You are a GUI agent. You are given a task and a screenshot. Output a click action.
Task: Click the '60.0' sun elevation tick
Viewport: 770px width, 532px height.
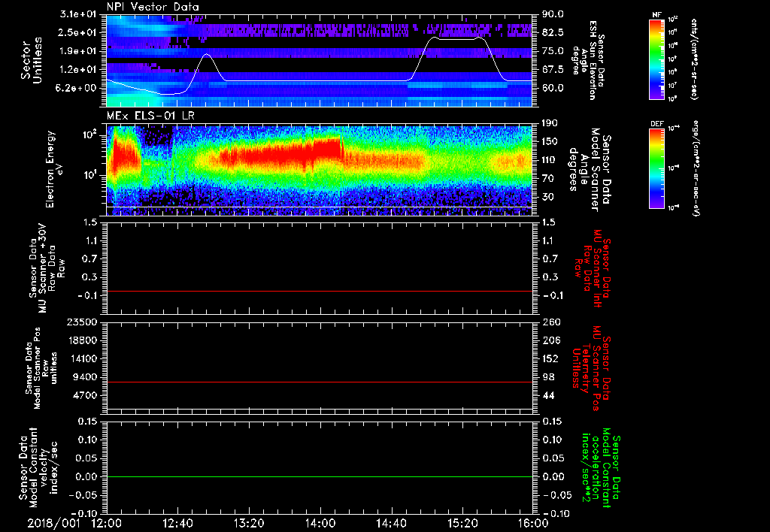pyautogui.click(x=553, y=88)
